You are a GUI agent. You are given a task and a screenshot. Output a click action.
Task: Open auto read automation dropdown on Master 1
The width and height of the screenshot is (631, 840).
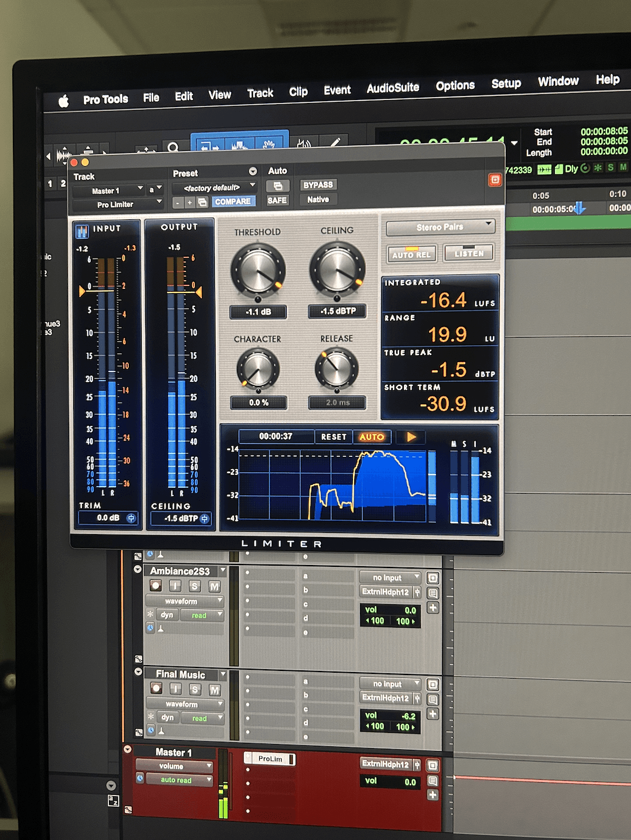coord(180,780)
